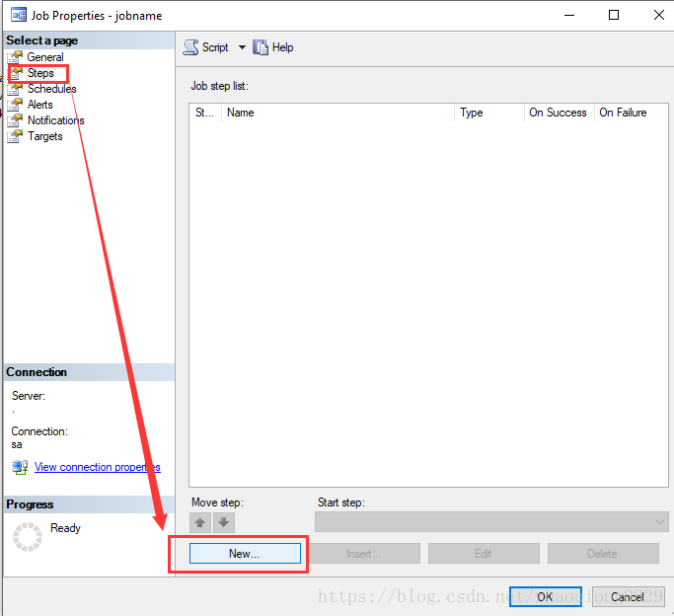674x616 pixels.
Task: Open the Notifications page
Action: coord(56,120)
